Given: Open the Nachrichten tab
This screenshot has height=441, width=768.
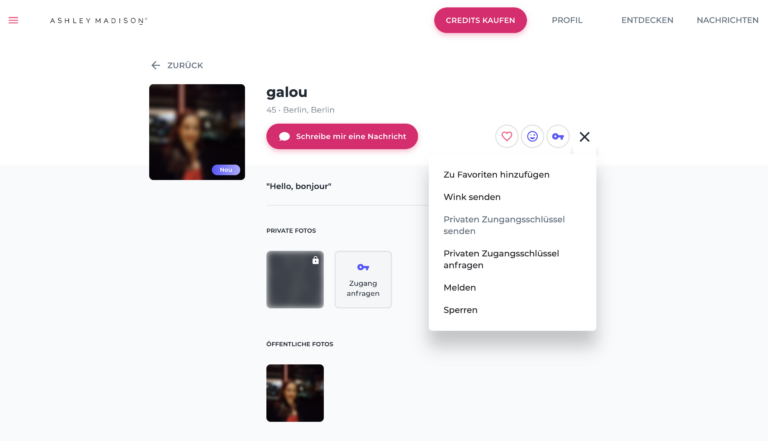Looking at the screenshot, I should click(727, 20).
